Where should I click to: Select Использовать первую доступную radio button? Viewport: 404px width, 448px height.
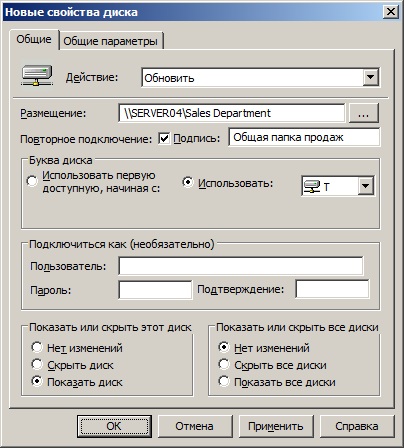click(32, 181)
